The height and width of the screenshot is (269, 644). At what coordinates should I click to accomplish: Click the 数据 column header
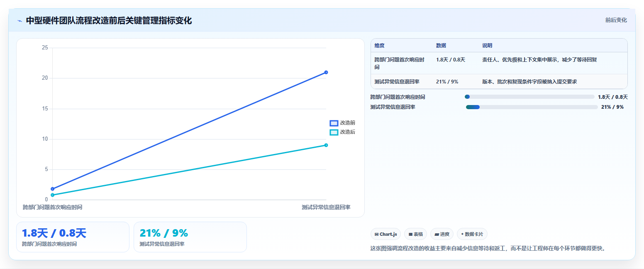pyautogui.click(x=441, y=46)
